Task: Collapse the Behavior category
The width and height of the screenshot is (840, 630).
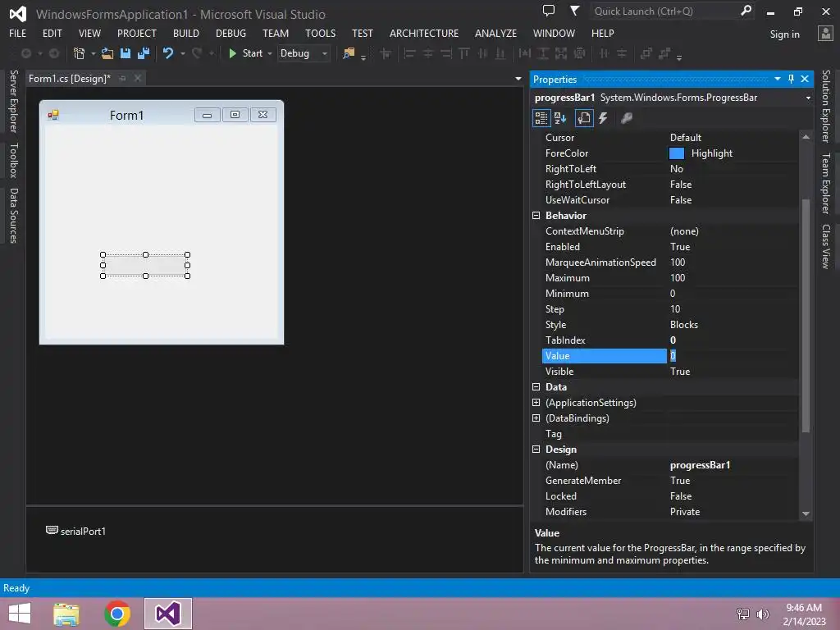Action: 536,216
